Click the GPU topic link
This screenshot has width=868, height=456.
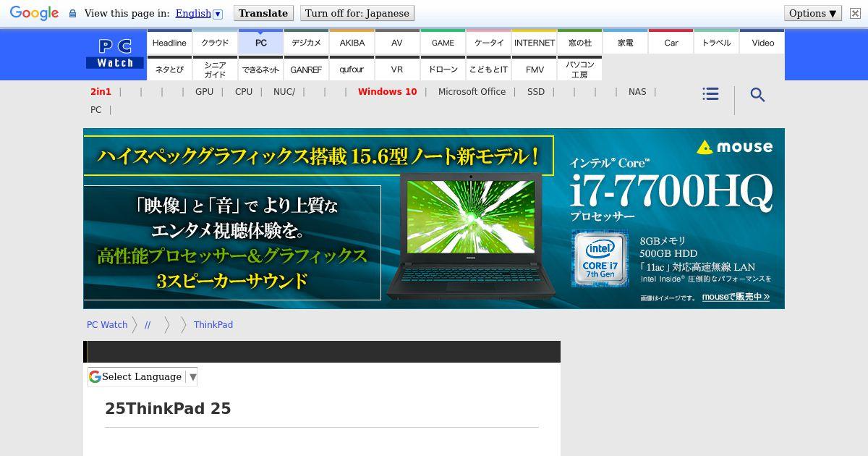(x=204, y=92)
